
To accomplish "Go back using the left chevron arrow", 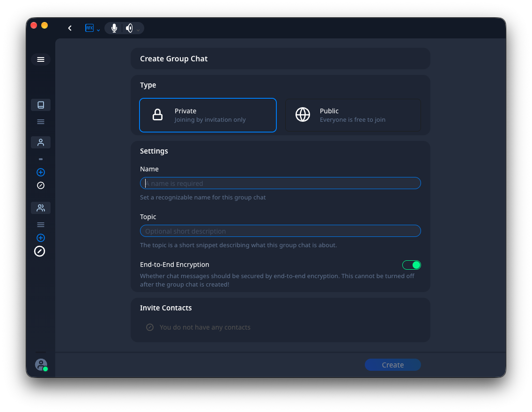I will 70,28.
